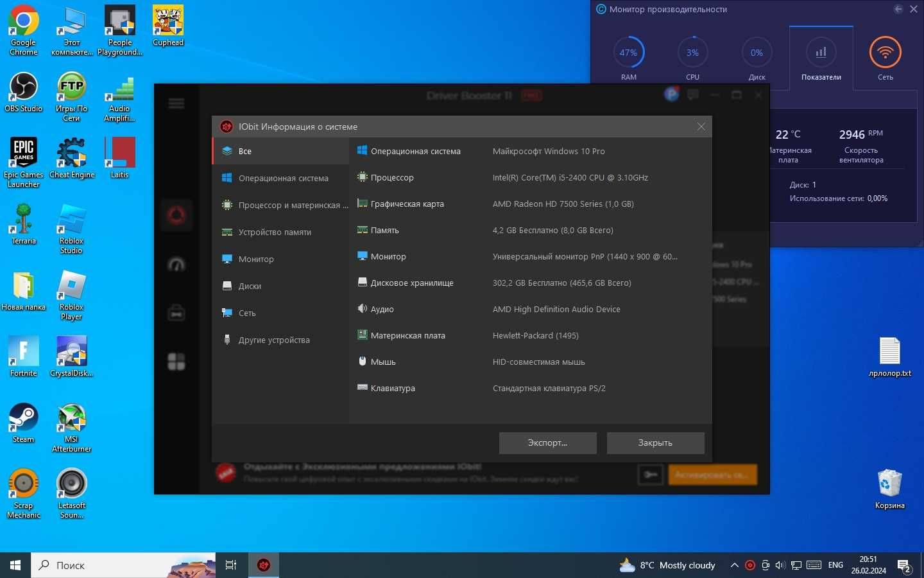This screenshot has width=924, height=578.
Task: Open volume control in system tray
Action: [x=780, y=565]
